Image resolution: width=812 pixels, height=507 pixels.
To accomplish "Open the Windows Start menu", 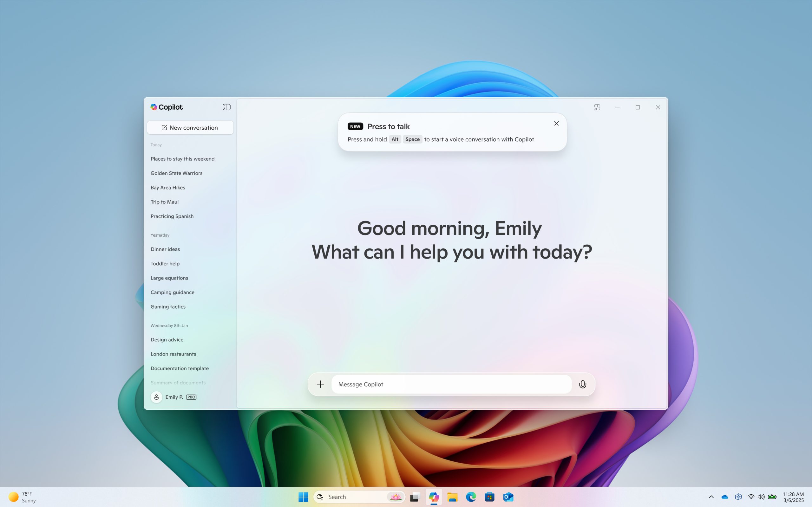I will 303,497.
